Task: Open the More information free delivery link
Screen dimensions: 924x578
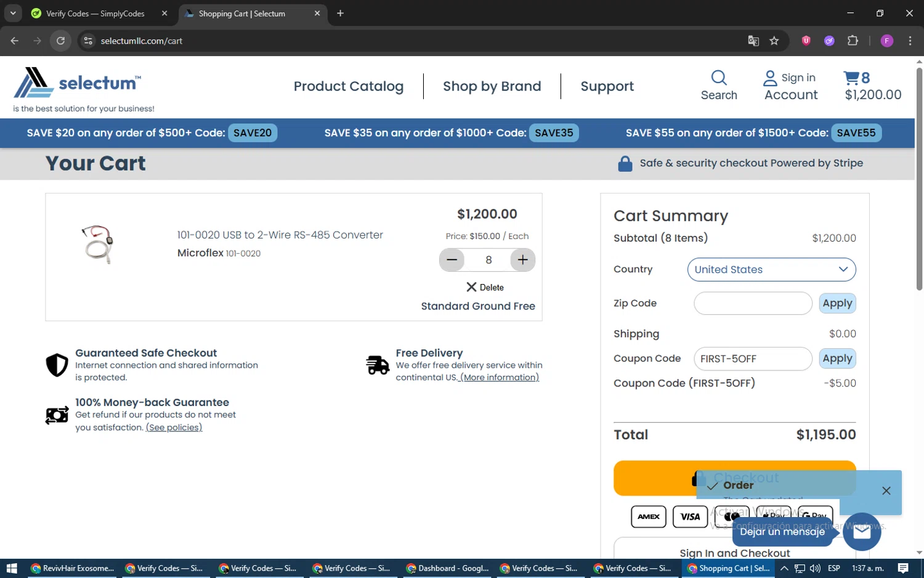Action: (x=500, y=378)
